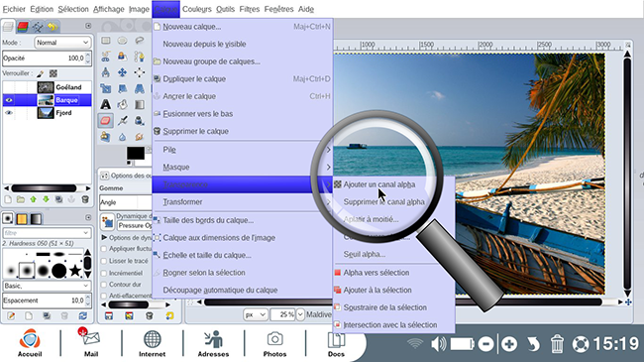Image resolution: width=644 pixels, height=362 pixels.
Task: Open Mail from the taskbar
Action: [91, 343]
